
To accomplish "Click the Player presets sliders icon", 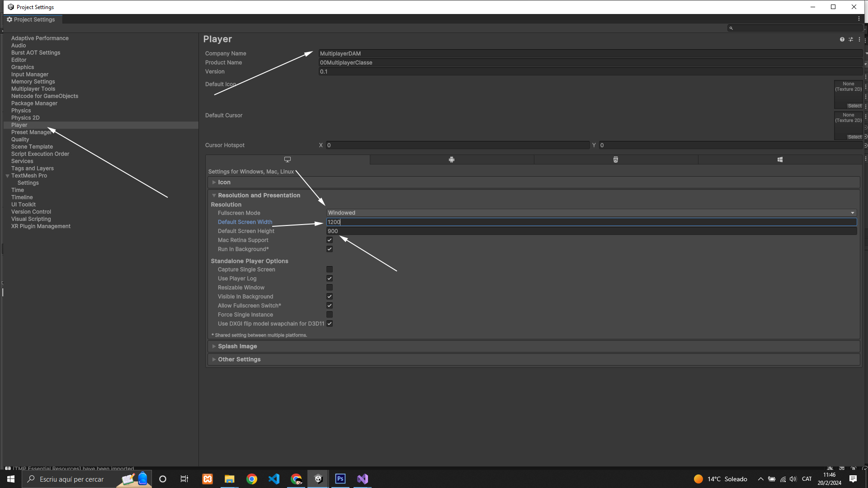I will 851,39.
